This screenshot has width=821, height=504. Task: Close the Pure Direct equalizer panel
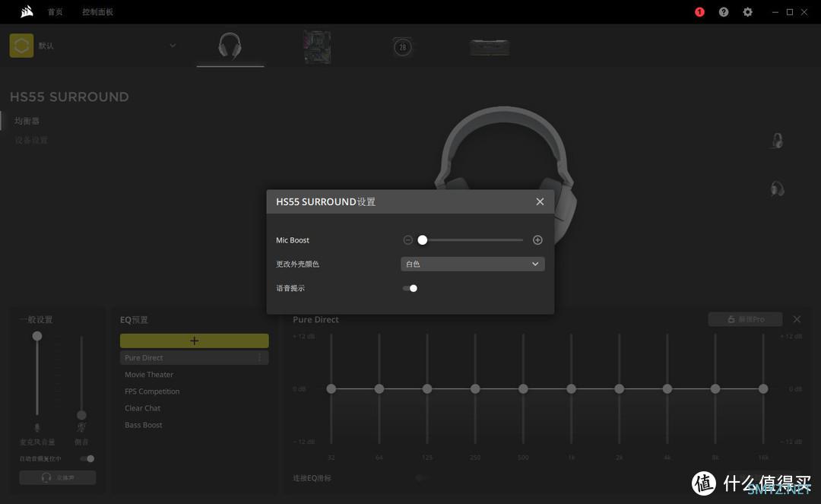tap(797, 319)
